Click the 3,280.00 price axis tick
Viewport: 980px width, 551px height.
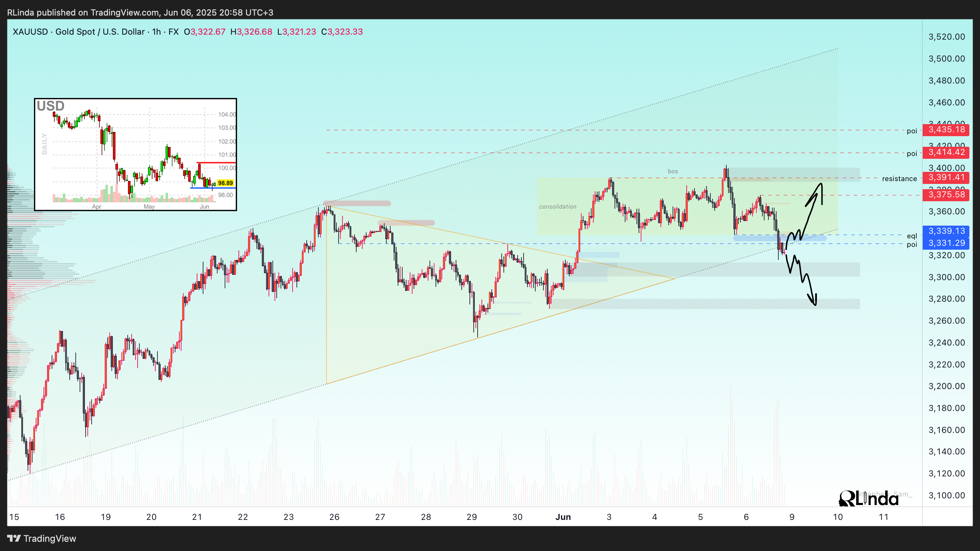point(946,299)
